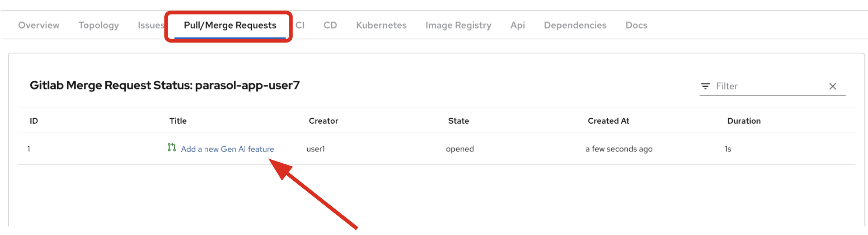Click the Title column header
868x235 pixels.
click(x=178, y=121)
